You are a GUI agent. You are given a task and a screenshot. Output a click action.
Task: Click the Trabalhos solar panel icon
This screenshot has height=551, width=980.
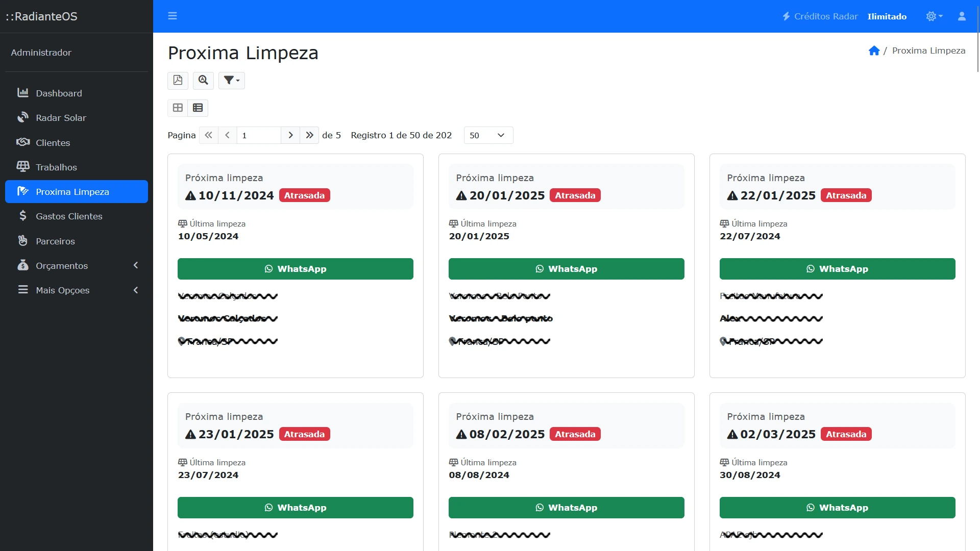pos(23,166)
